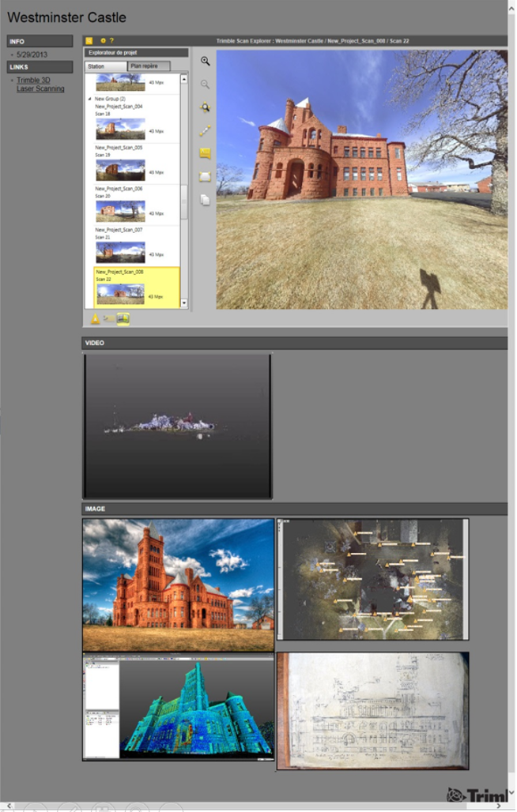Viewport: 517px width, 812px height.
Task: Choose the rectangle snapshot tool
Action: pos(206,176)
